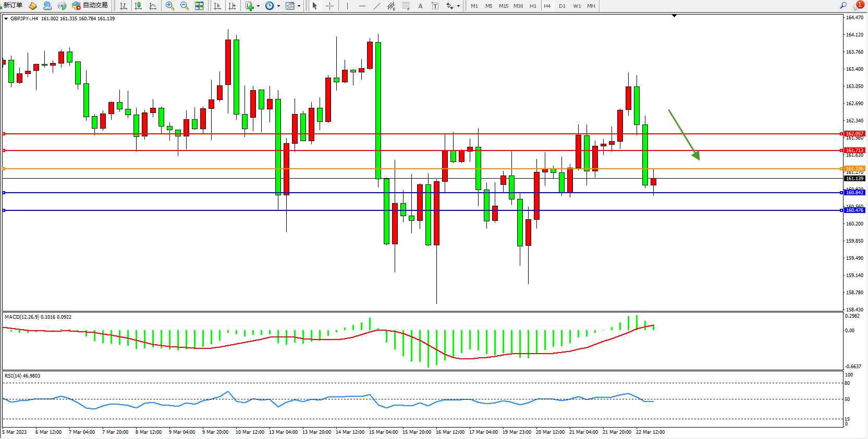The image size is (868, 439).
Task: Choose the trendline drawing tool
Action: 377,6
